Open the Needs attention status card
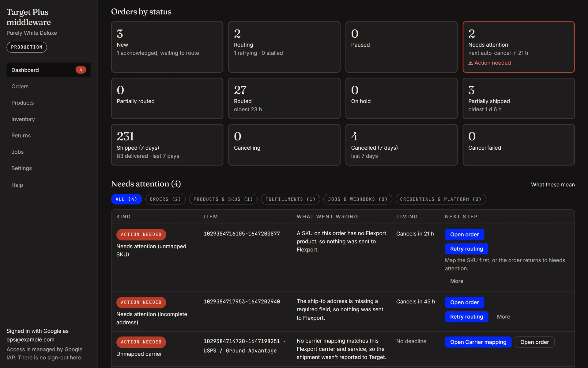This screenshot has width=588, height=368. point(518,47)
